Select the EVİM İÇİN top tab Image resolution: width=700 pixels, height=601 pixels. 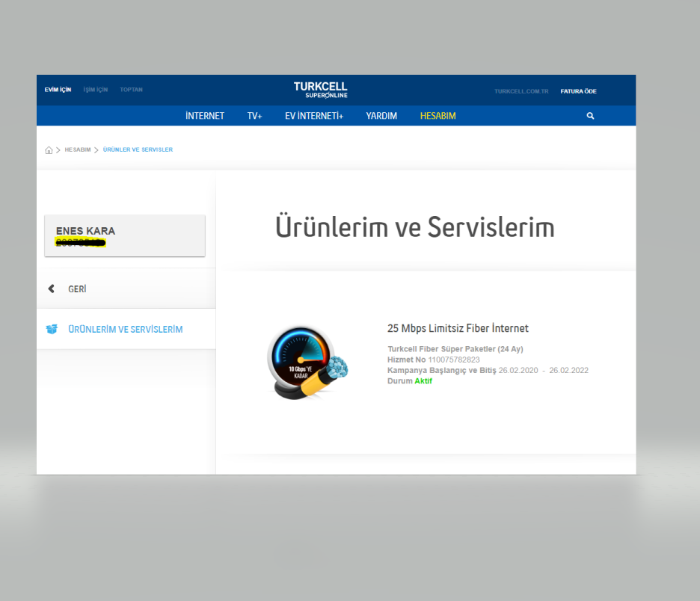tap(58, 90)
